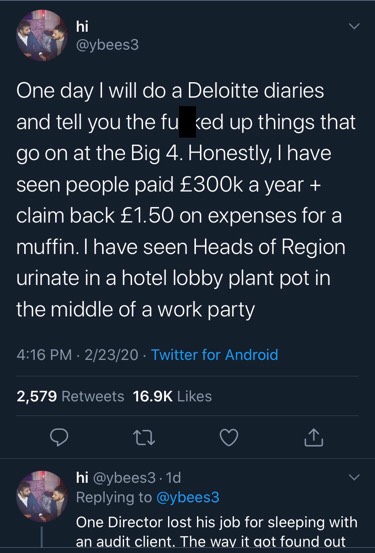The image size is (375, 553).
Task: Tap the @ybees3 handle under top name
Action: (x=108, y=45)
